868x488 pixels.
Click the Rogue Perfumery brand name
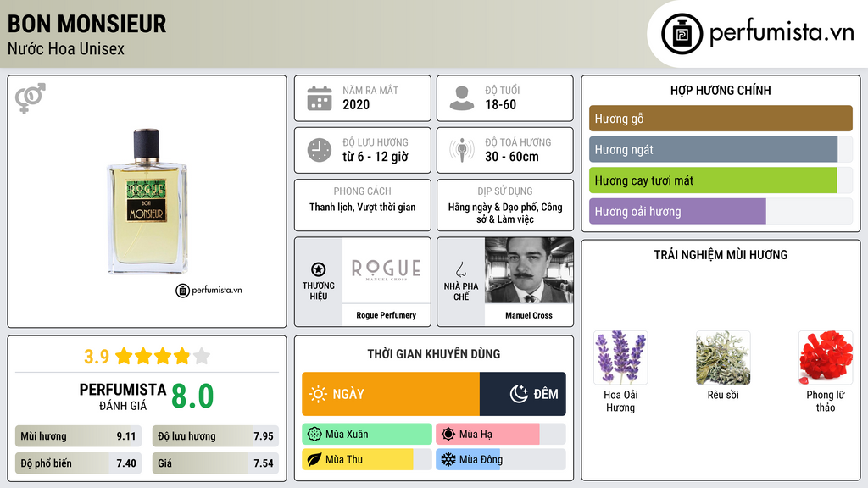tap(386, 315)
